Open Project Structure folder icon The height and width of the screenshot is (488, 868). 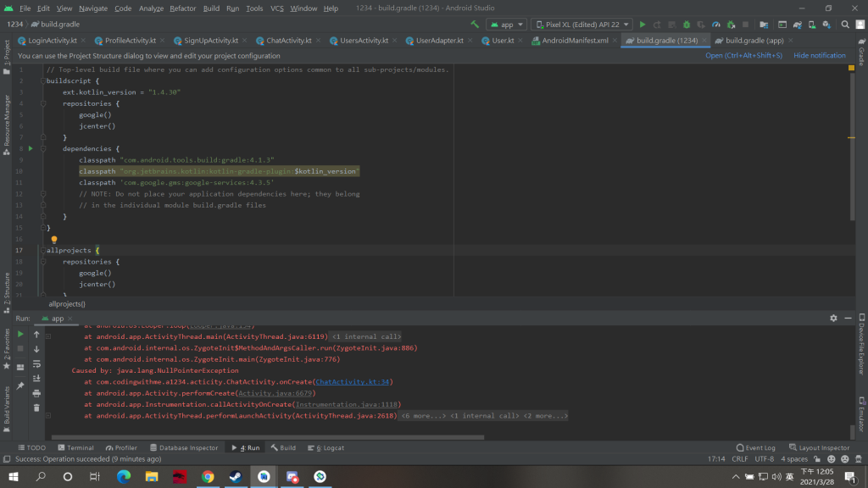click(764, 25)
